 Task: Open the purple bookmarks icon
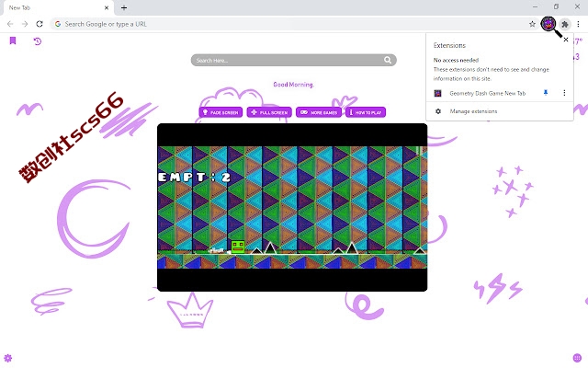tap(13, 40)
